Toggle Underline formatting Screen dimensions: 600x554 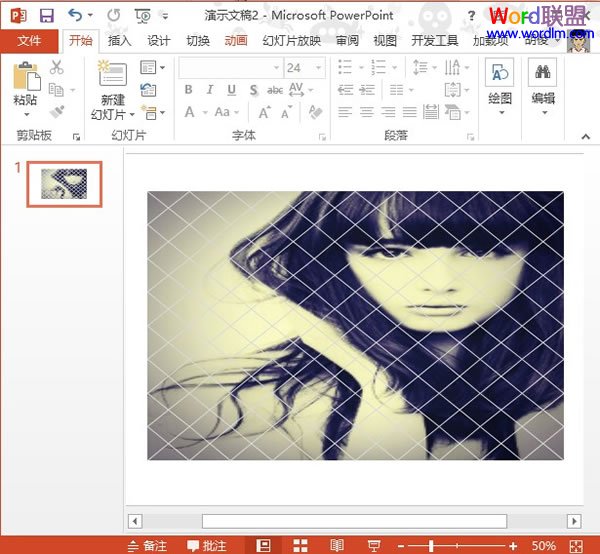[x=231, y=90]
